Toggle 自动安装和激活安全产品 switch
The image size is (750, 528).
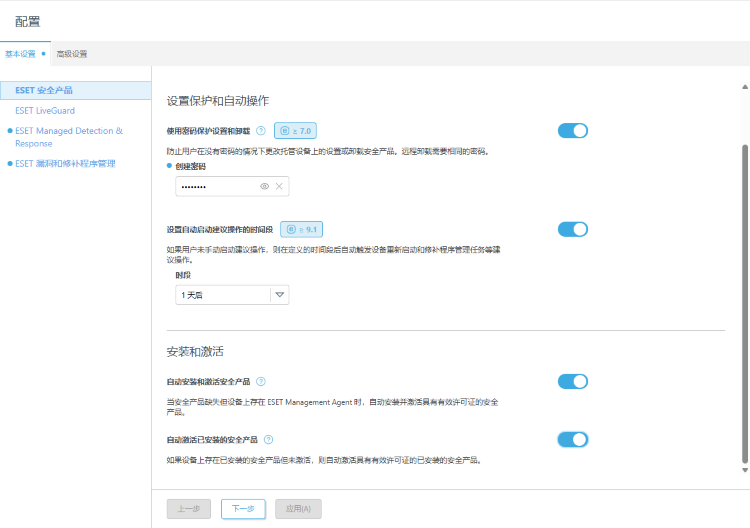[572, 381]
